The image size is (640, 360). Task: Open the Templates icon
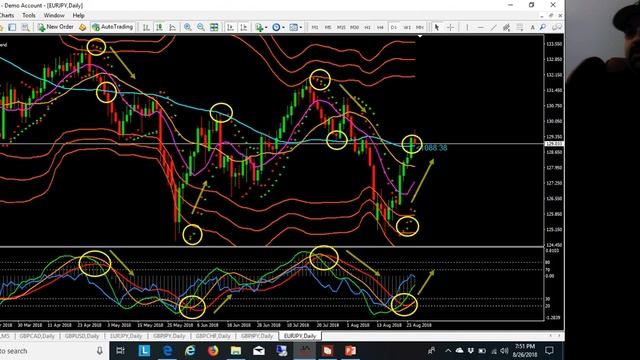[x=293, y=27]
